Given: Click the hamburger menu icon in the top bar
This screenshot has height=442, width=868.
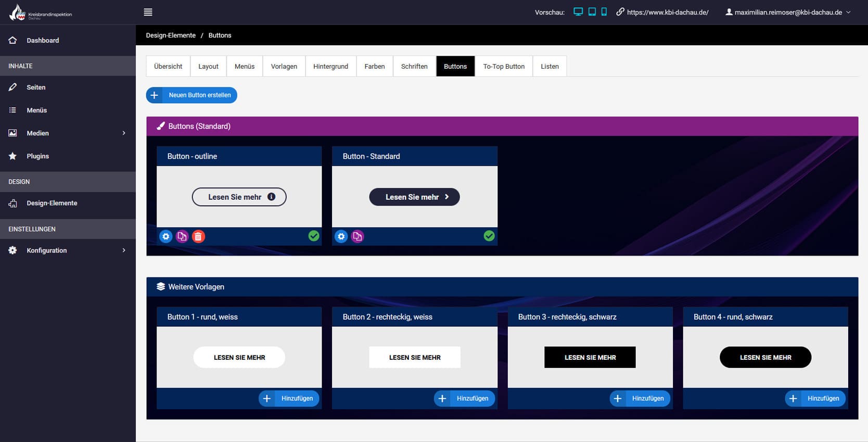Looking at the screenshot, I should click(148, 12).
